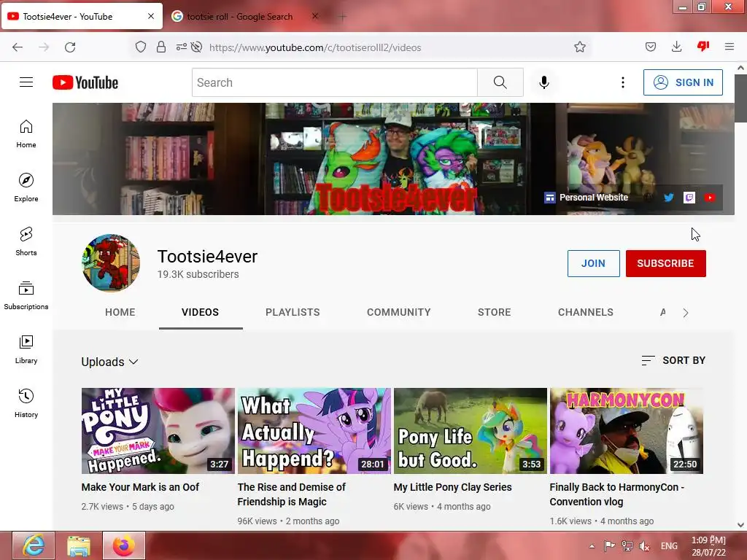747x560 pixels.
Task: Open title The Rise and Demise of Friendship is Magic
Action: pos(292,494)
